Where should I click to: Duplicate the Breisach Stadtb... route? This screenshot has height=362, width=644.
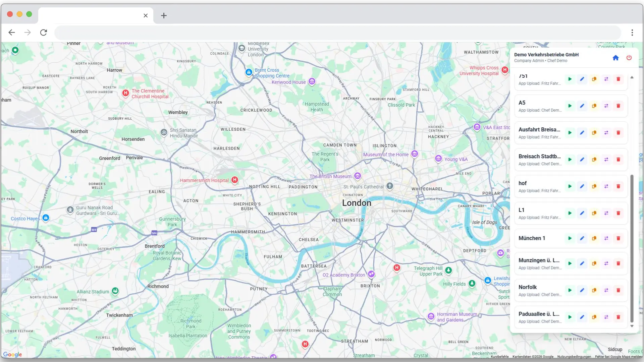click(x=594, y=160)
